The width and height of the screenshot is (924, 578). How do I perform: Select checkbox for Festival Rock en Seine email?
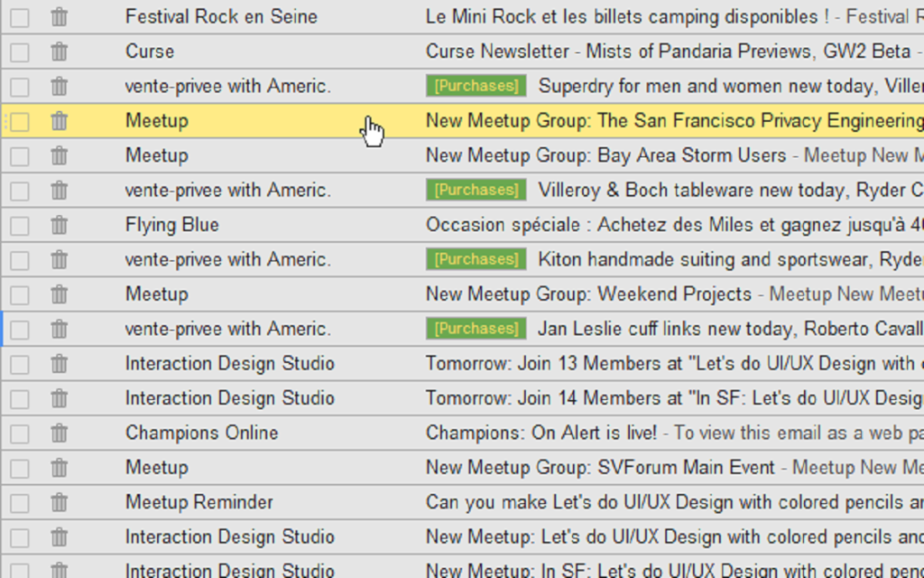20,17
